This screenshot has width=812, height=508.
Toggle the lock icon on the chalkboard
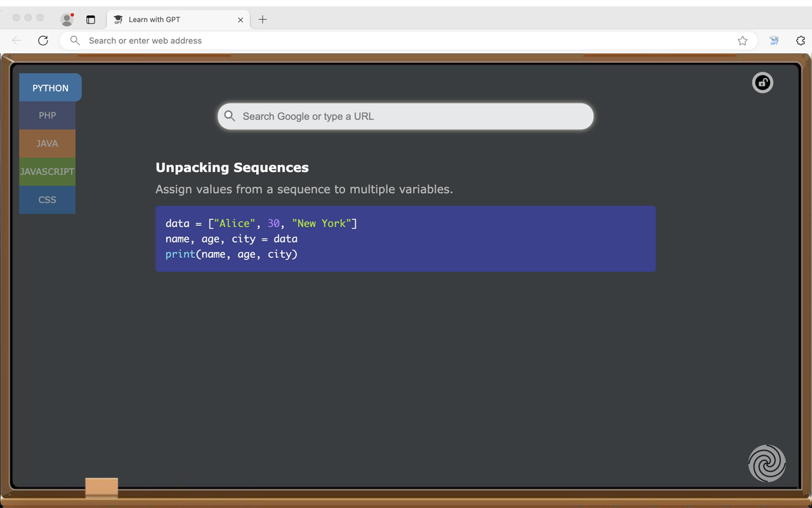coord(763,83)
